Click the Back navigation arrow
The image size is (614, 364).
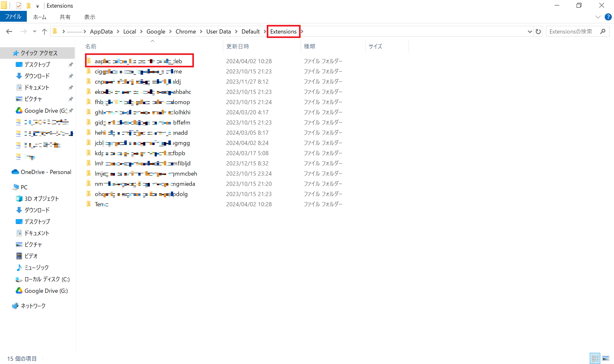tap(9, 31)
